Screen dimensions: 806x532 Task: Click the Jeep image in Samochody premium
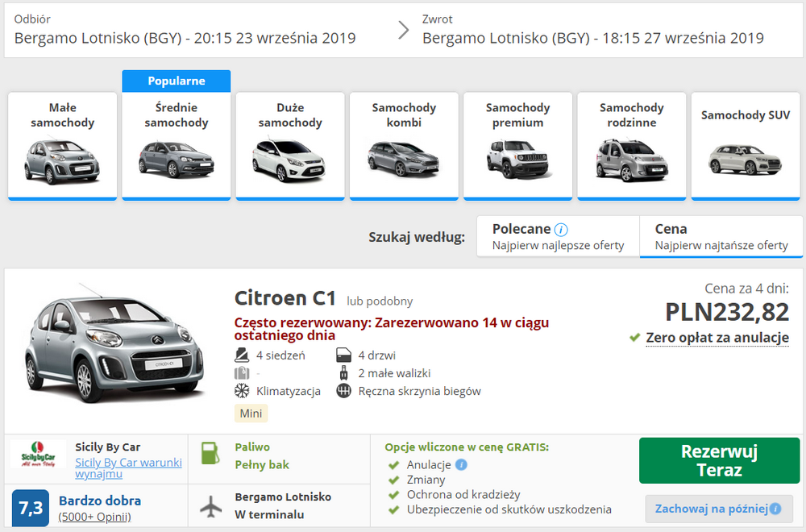click(517, 160)
